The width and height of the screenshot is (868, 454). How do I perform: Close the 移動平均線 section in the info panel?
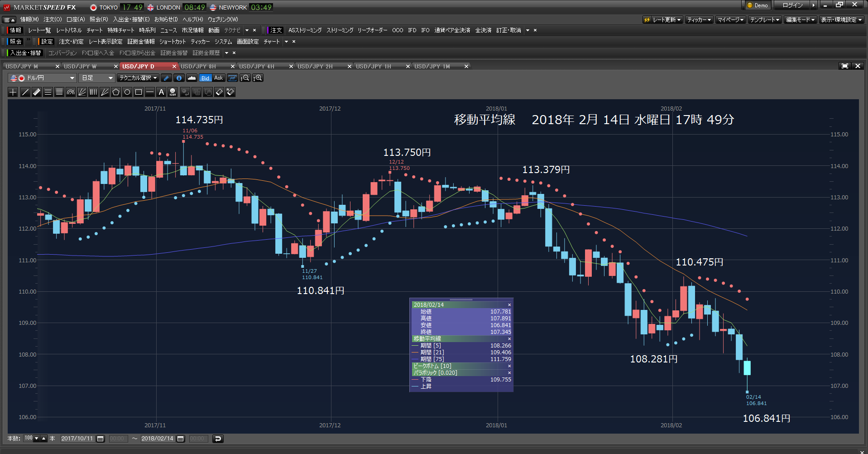[x=509, y=339]
